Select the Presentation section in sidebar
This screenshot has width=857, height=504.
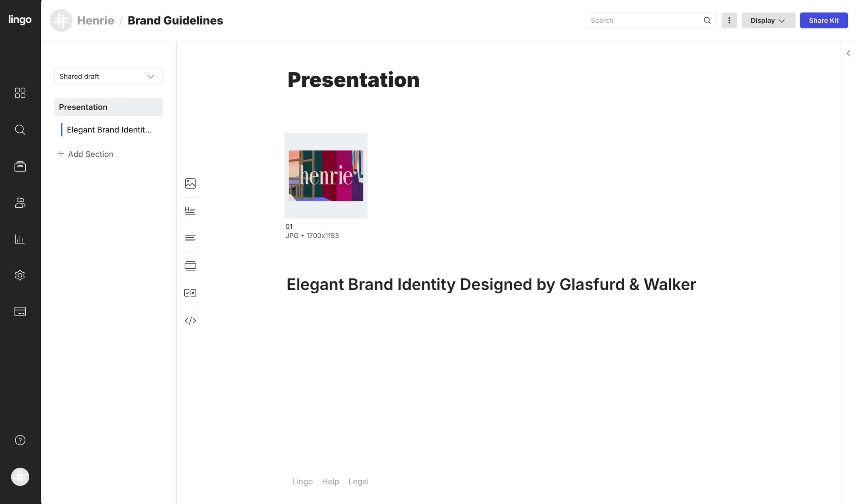click(x=109, y=107)
